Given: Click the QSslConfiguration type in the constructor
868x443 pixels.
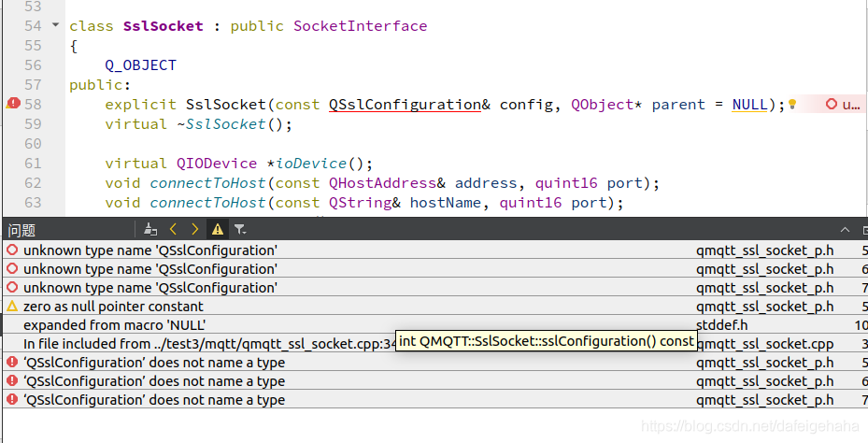Looking at the screenshot, I should [405, 105].
